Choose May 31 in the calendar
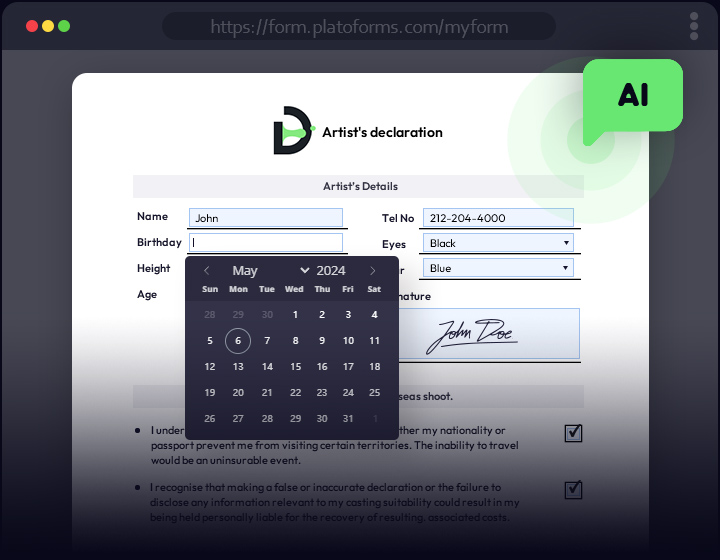 coord(348,419)
